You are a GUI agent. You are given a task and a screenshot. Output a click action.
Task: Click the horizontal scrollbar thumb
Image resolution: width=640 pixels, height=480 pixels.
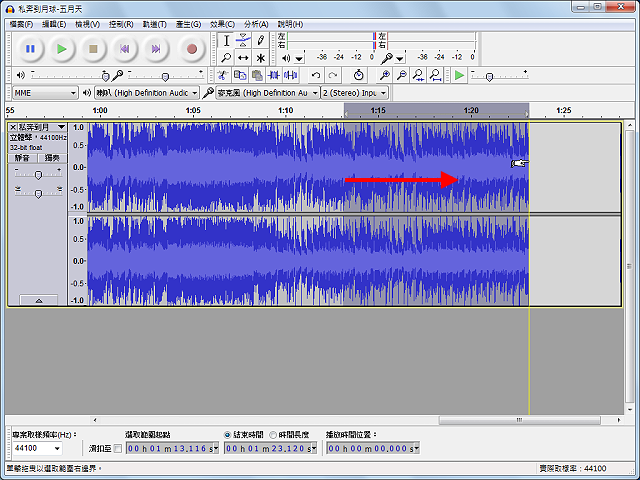point(519,420)
